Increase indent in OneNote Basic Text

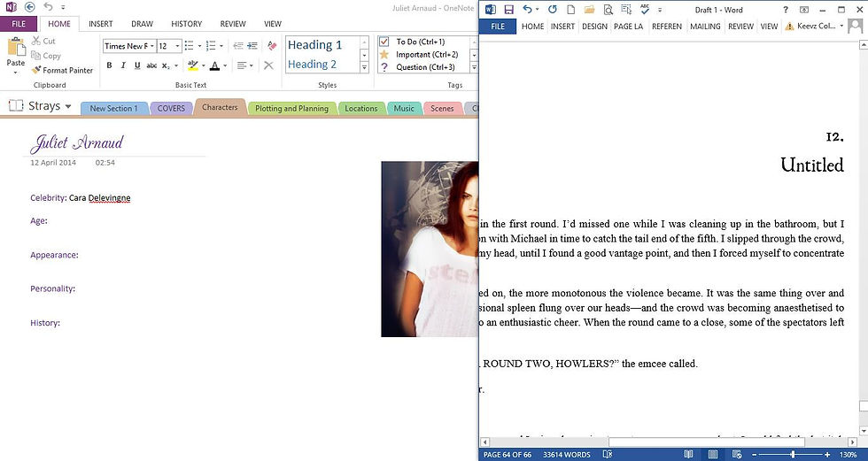(252, 45)
